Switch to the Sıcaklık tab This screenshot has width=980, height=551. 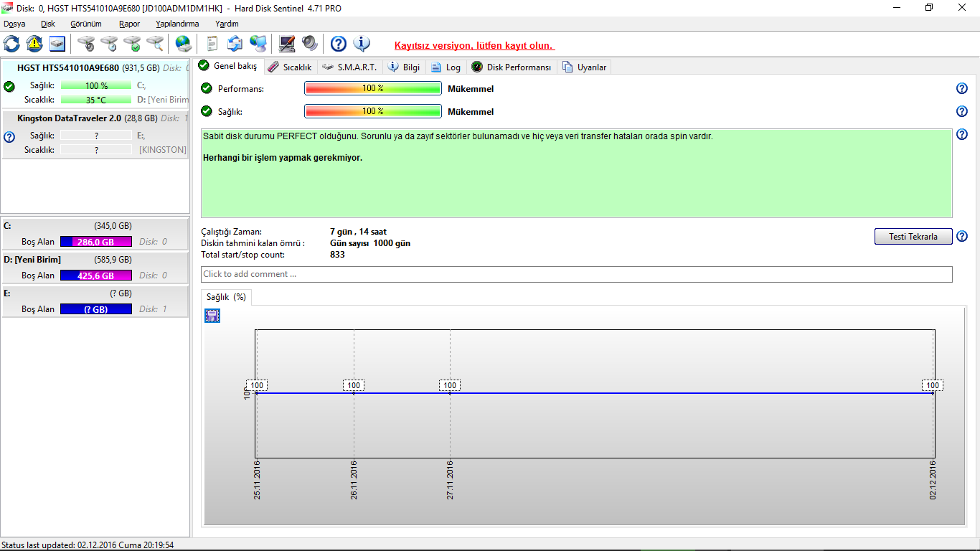[x=290, y=67]
